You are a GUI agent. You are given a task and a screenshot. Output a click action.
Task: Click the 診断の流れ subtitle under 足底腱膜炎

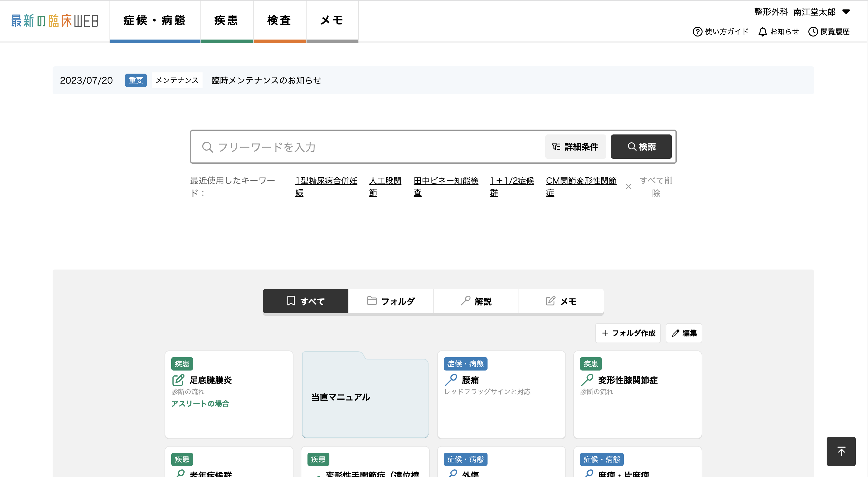[188, 392]
